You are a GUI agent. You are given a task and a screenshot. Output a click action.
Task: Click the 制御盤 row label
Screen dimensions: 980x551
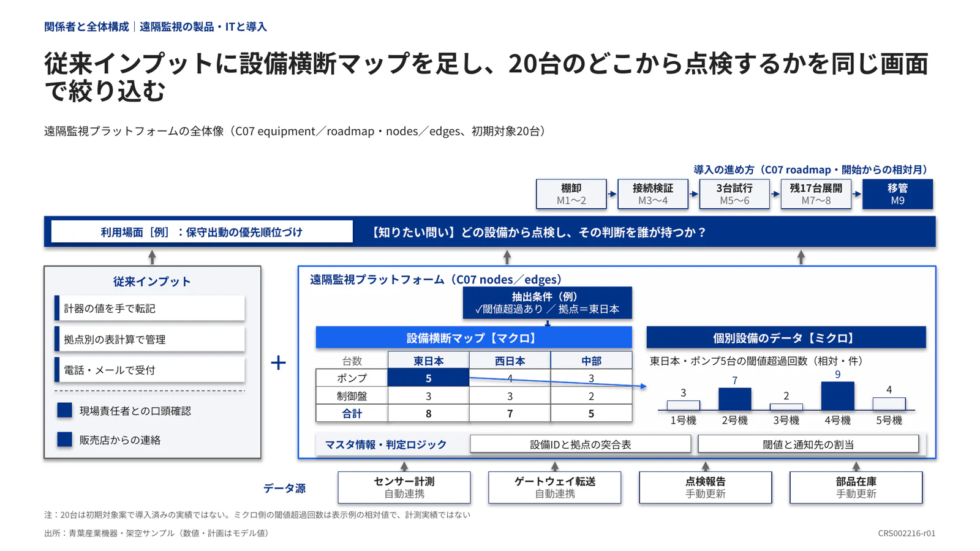352,396
